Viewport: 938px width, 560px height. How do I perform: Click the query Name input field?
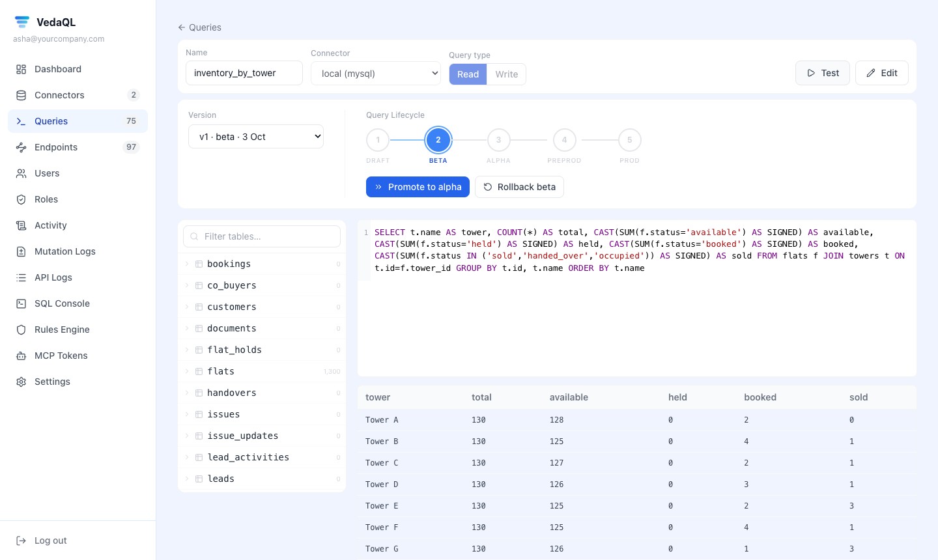pos(244,73)
